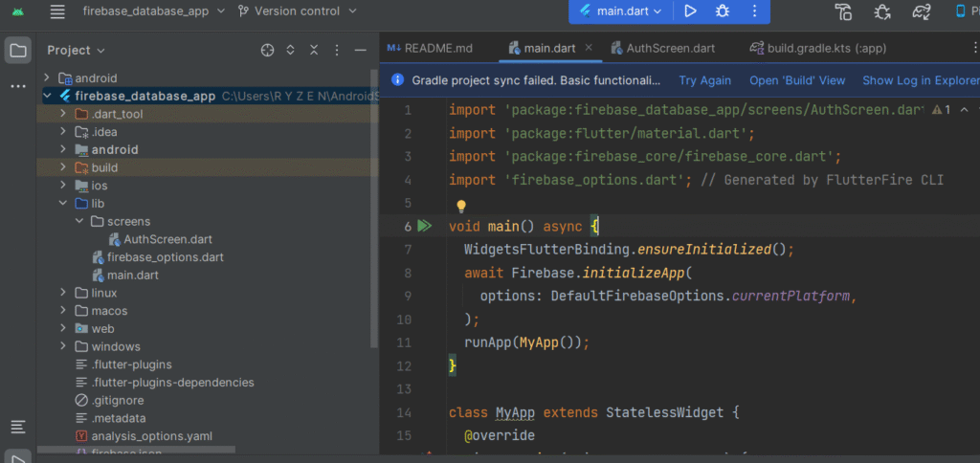The width and height of the screenshot is (980, 463).
Task: Close the main.dart editor tab
Action: (x=588, y=48)
